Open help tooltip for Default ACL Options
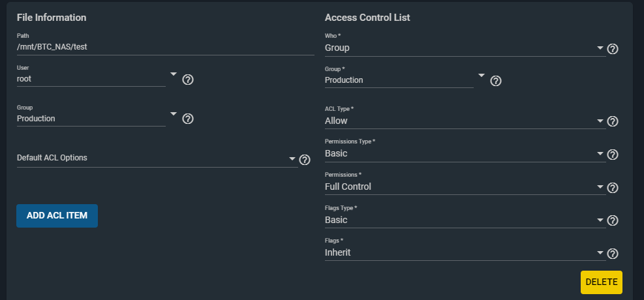Screen dimensions: 644x300 304,160
